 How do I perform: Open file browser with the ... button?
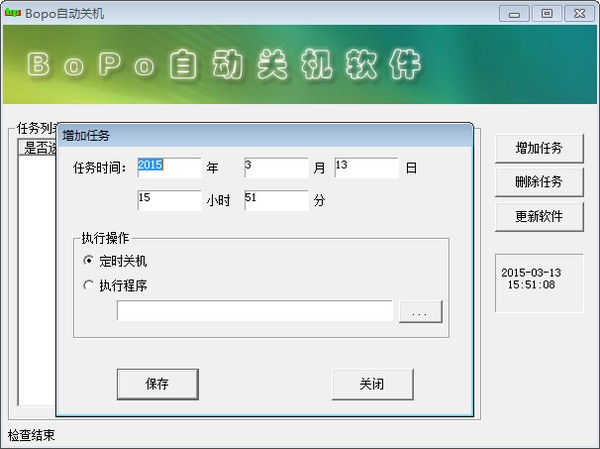pyautogui.click(x=421, y=312)
